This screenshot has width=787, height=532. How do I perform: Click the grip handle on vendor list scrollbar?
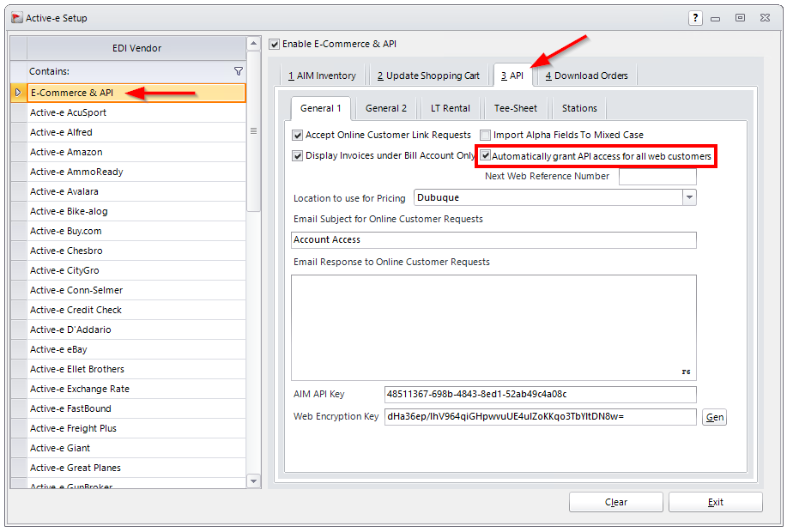253,131
